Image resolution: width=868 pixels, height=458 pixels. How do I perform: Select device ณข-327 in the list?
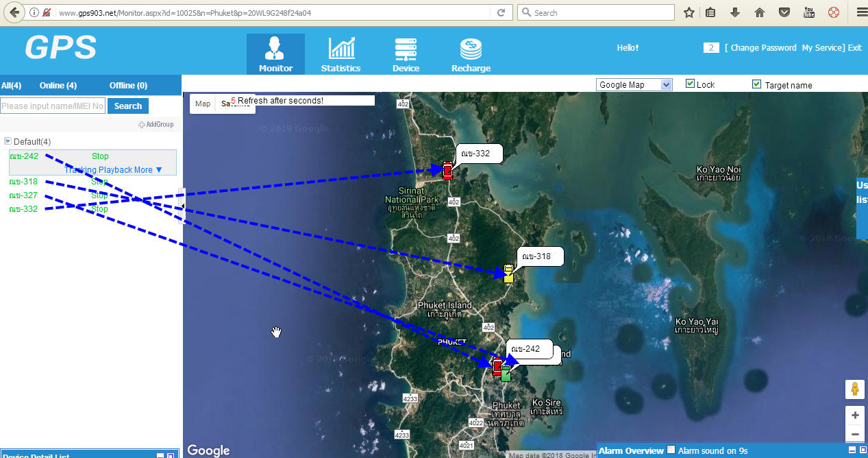click(x=24, y=195)
